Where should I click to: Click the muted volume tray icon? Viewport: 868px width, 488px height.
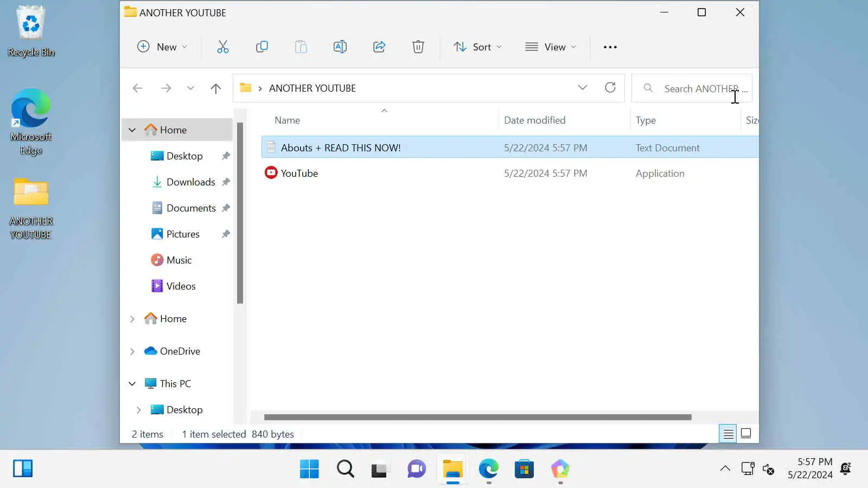(768, 469)
